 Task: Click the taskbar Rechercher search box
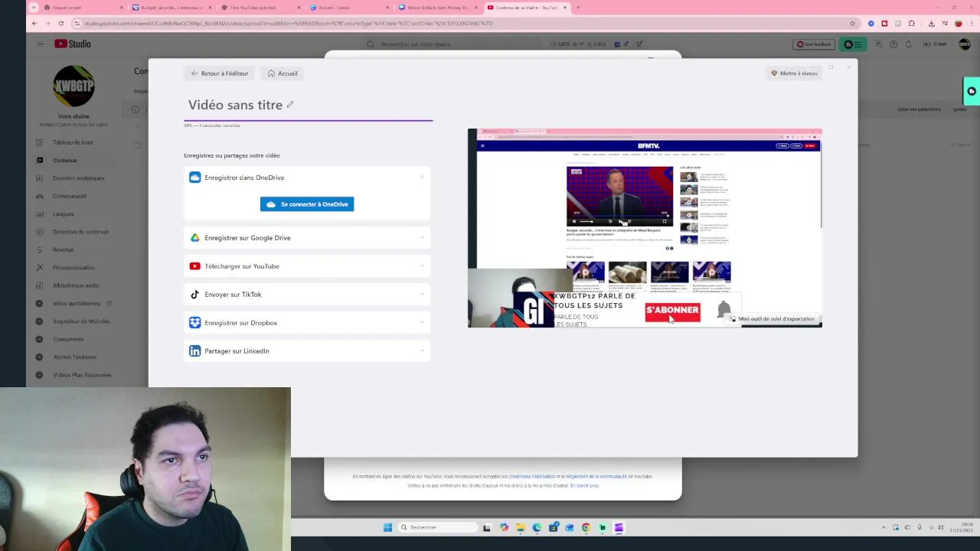[x=438, y=527]
